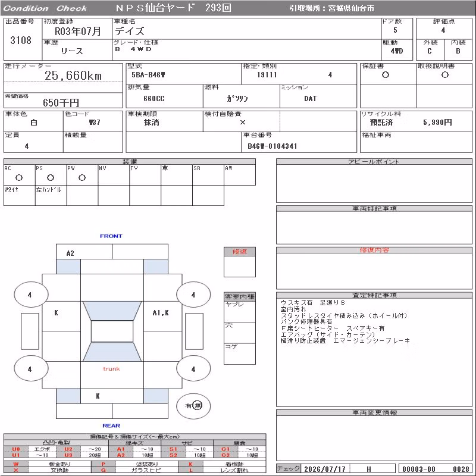Select the 車検期限 value 抹消
This screenshot has height=476, width=476.
coord(152,123)
